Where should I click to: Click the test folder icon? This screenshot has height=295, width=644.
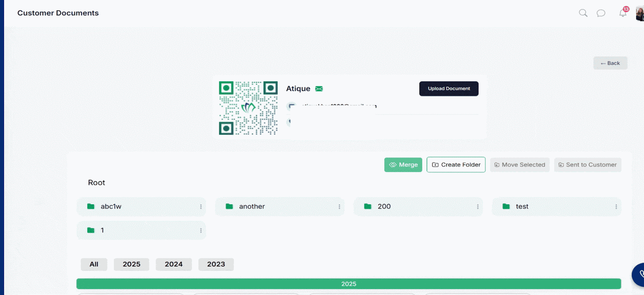pos(506,206)
